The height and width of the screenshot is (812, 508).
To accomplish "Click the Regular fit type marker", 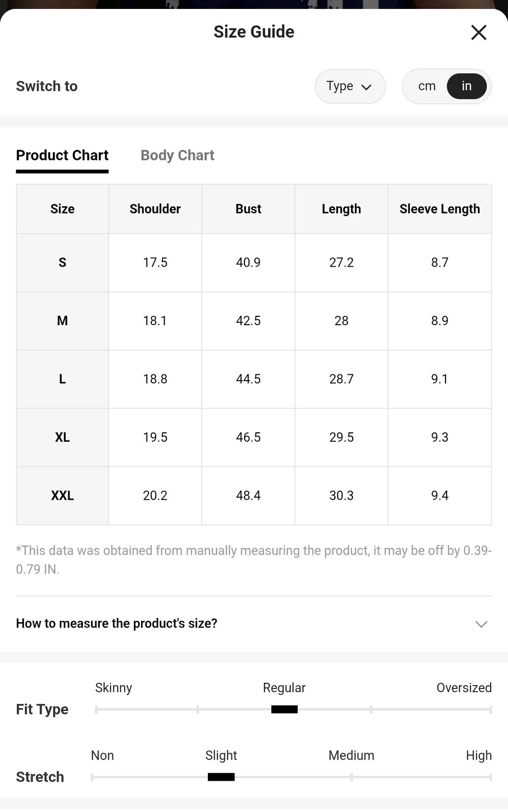I will [284, 709].
